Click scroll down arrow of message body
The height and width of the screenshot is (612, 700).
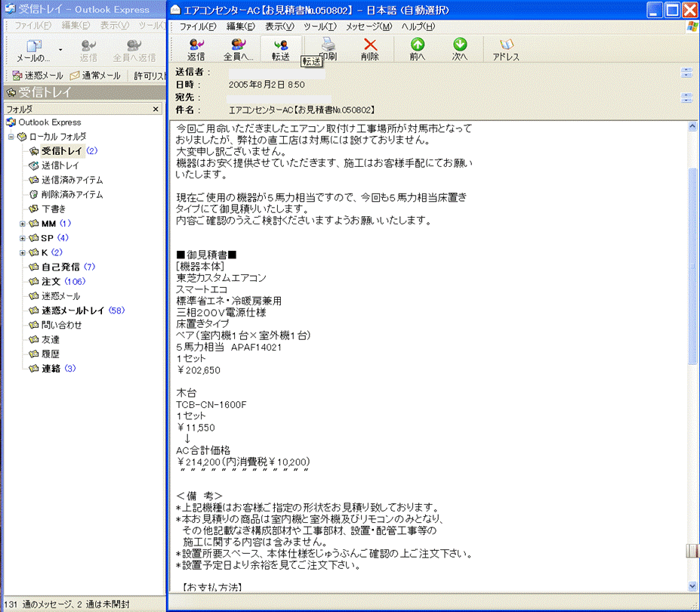(x=692, y=586)
